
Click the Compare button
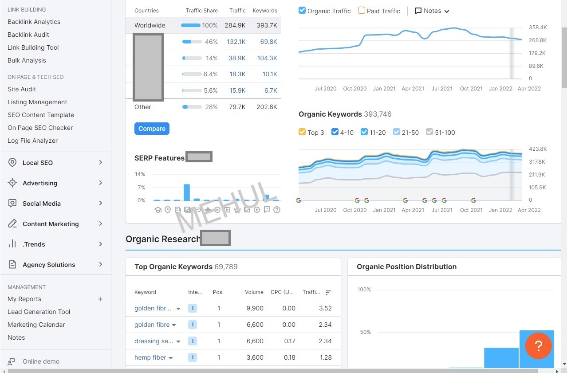pos(152,128)
